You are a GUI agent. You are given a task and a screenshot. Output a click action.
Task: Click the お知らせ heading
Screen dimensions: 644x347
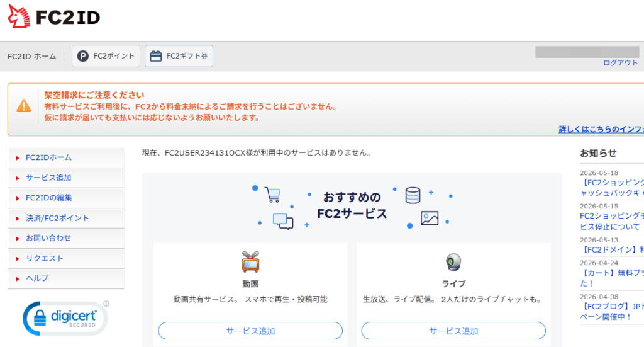point(598,154)
